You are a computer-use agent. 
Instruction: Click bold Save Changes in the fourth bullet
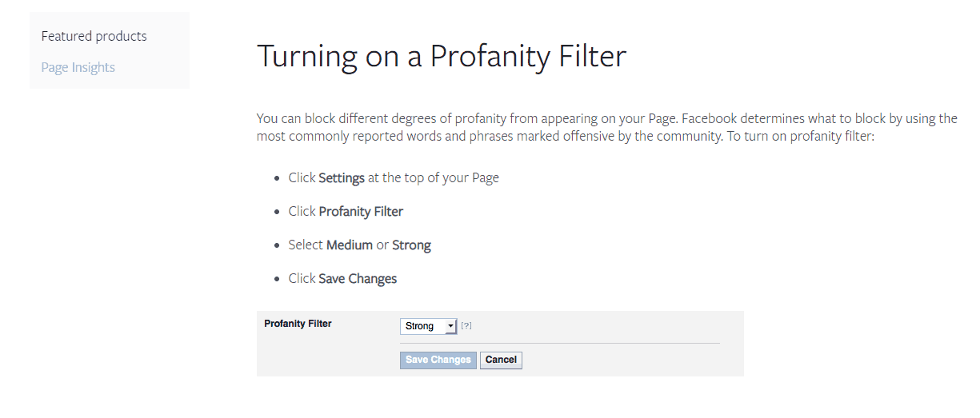(358, 278)
